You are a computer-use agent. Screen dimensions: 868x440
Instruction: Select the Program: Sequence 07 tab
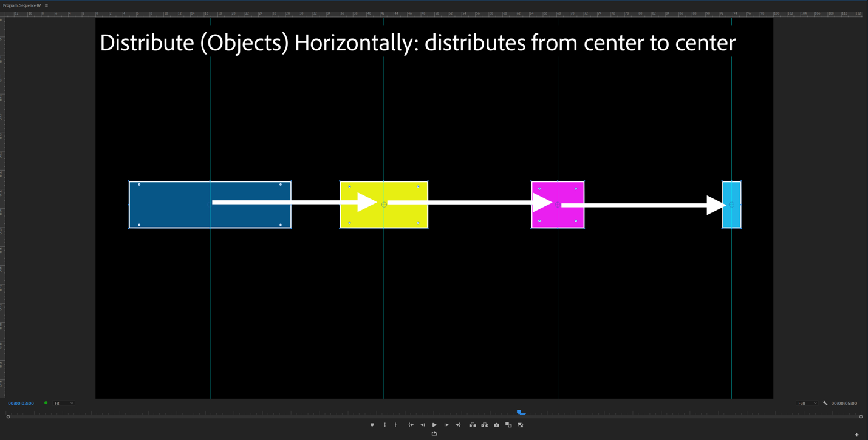(21, 4)
